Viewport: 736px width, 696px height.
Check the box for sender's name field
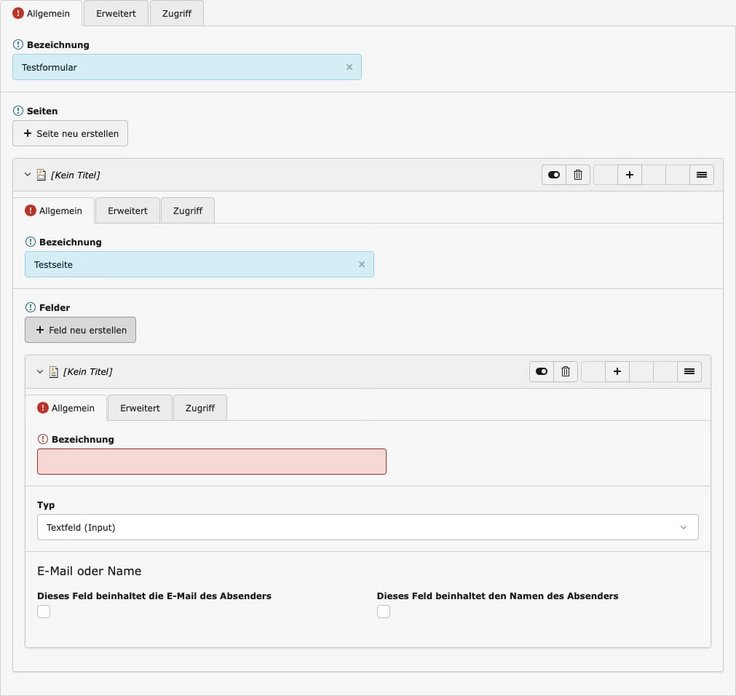pyautogui.click(x=384, y=612)
